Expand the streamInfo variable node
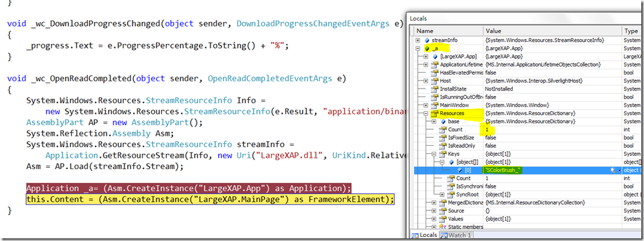The height and width of the screenshot is (241, 644). click(418, 40)
